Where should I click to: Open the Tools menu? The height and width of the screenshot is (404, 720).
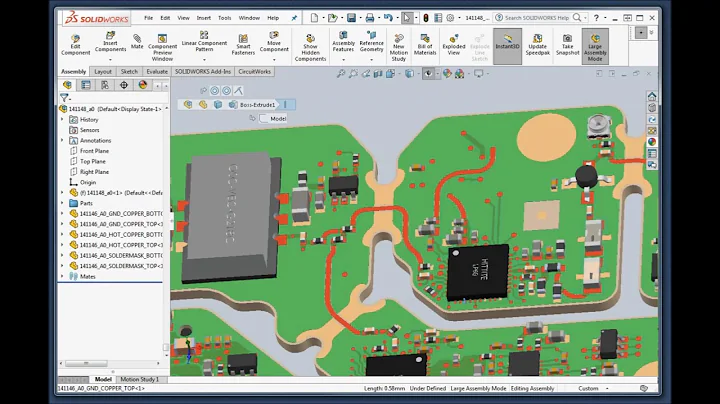point(225,18)
